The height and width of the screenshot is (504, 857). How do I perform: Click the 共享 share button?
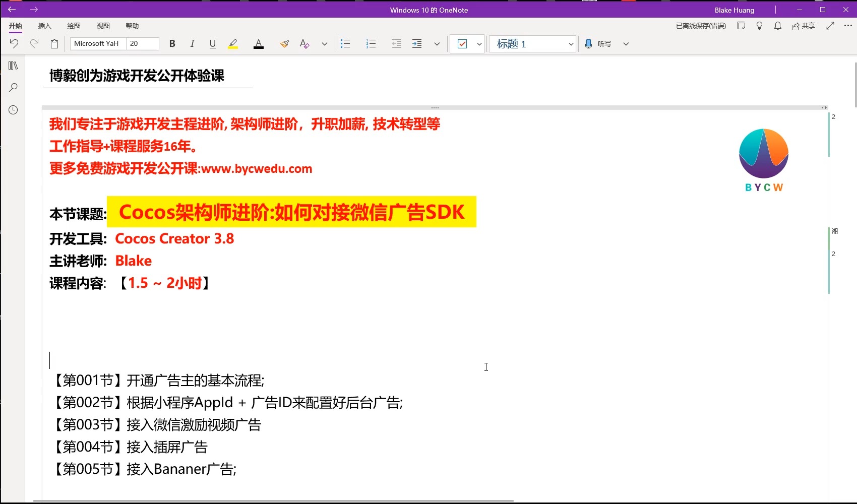coord(804,26)
